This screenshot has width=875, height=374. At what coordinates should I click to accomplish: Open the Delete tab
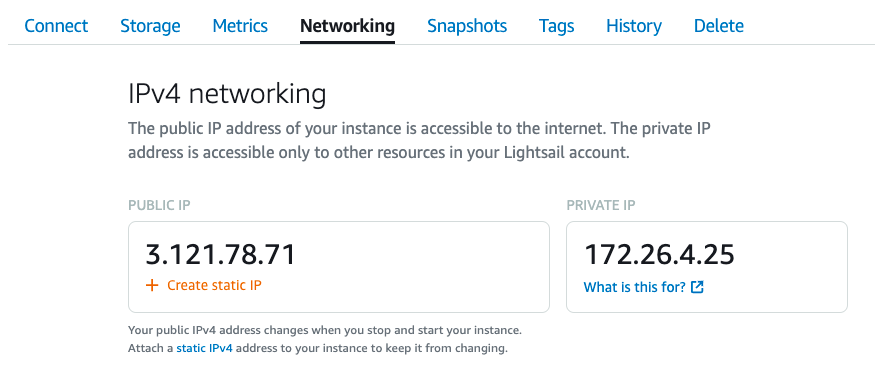pyautogui.click(x=719, y=26)
